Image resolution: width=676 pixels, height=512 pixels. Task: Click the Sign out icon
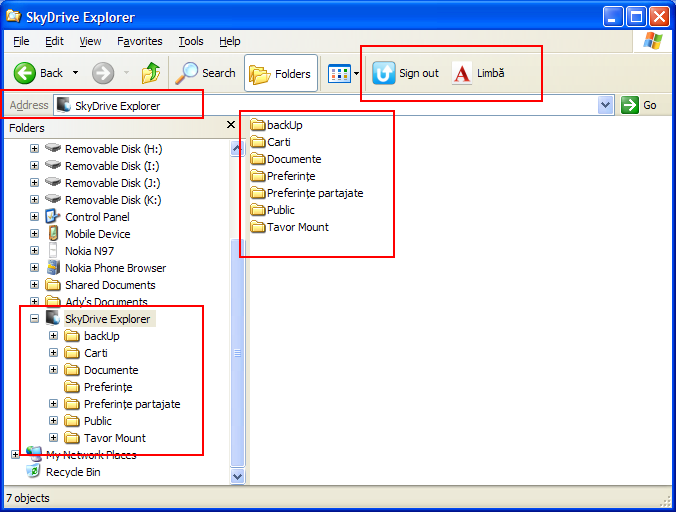point(384,73)
